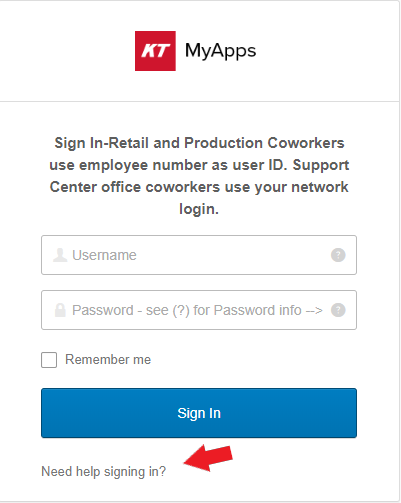This screenshot has height=503, width=401.
Task: Click the word 'login.' in instructions
Action: tap(199, 209)
